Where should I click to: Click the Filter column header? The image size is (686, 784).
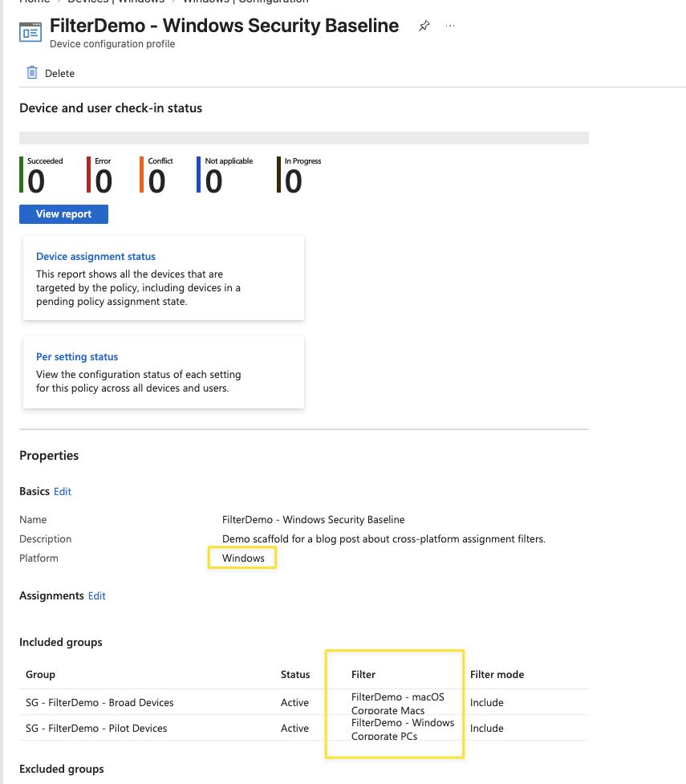pos(363,675)
